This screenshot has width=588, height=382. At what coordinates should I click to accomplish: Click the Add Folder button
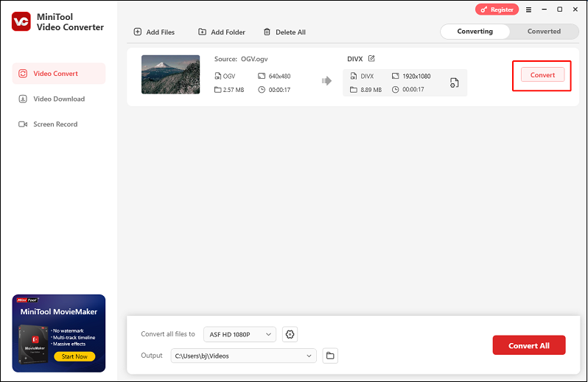pos(221,32)
